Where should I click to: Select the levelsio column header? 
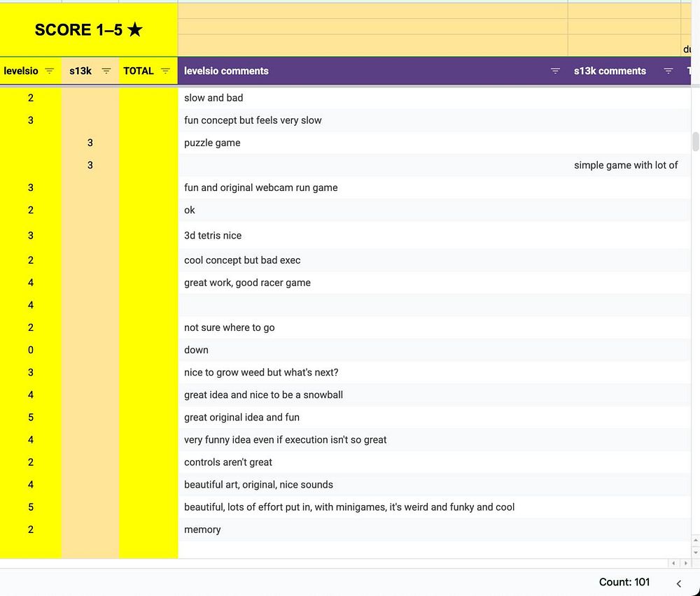pyautogui.click(x=30, y=71)
